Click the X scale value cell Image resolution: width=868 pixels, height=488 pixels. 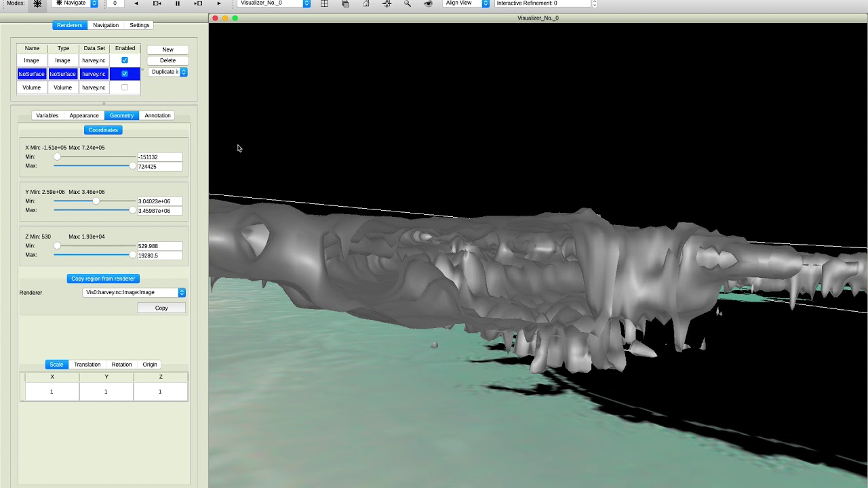(x=52, y=392)
